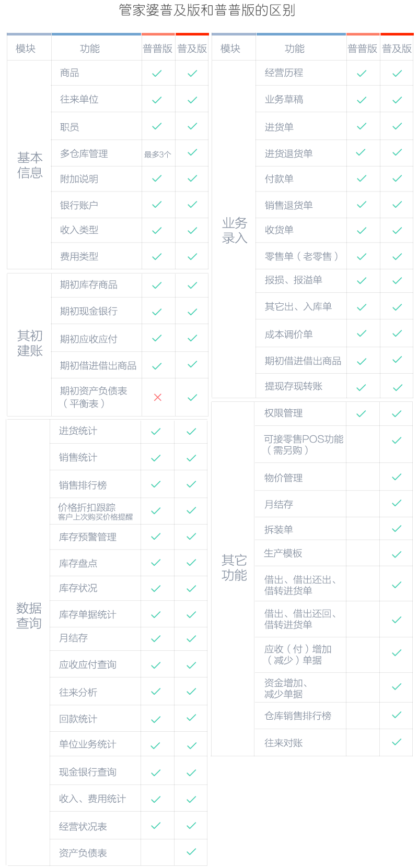
Task: Select the 其它功能 module cell
Action: tap(234, 567)
